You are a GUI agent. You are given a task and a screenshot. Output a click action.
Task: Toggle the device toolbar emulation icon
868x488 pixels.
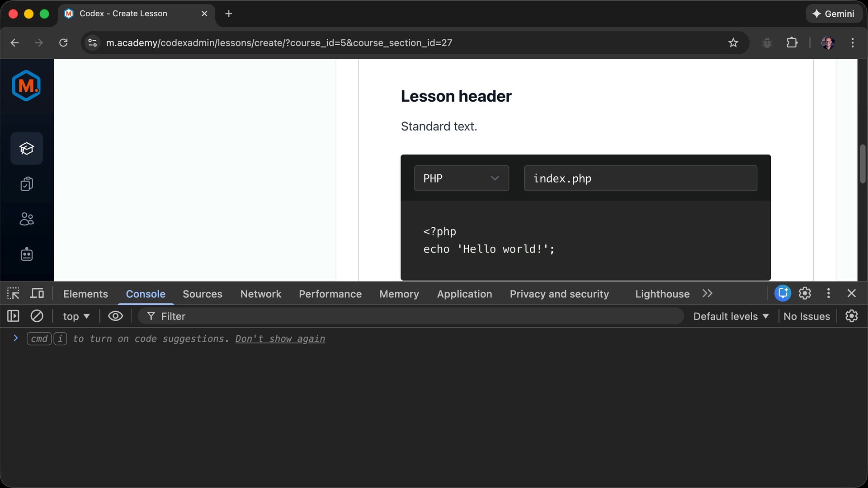tap(37, 293)
